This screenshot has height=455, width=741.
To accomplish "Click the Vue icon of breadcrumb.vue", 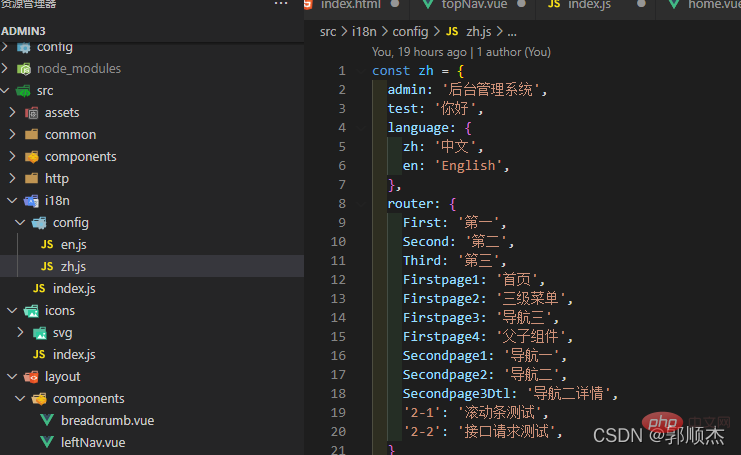I will point(47,421).
